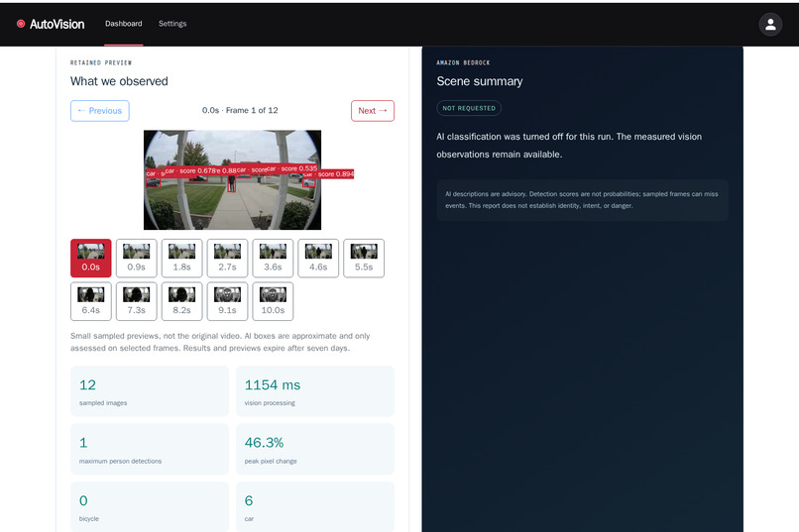
Task: Click the 'car · score 0.894' detection label
Action: [329, 174]
